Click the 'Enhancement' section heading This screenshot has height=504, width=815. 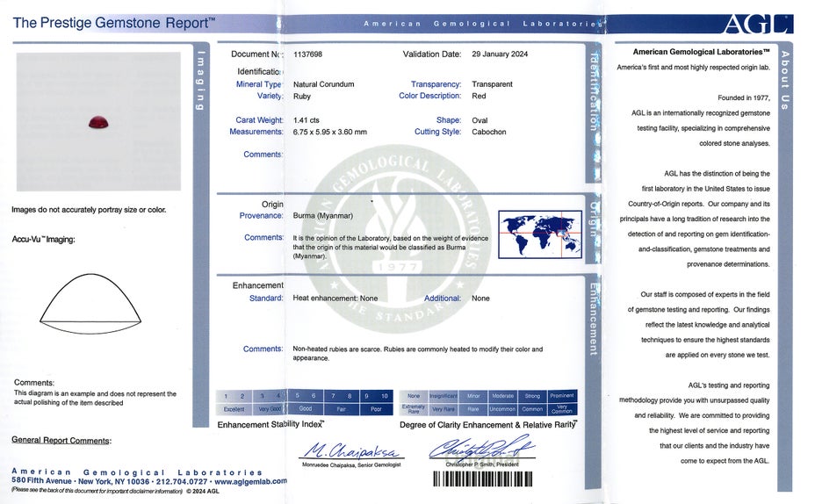(x=257, y=285)
